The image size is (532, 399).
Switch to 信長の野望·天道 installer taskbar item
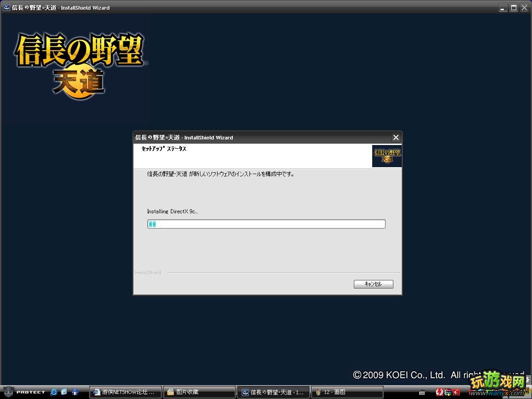click(x=273, y=392)
